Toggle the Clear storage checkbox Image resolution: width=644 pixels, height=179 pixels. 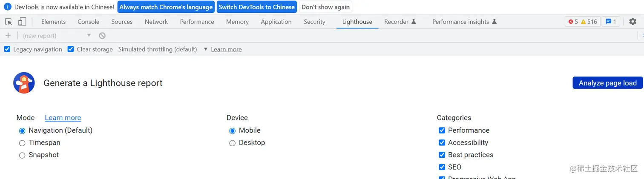point(71,49)
